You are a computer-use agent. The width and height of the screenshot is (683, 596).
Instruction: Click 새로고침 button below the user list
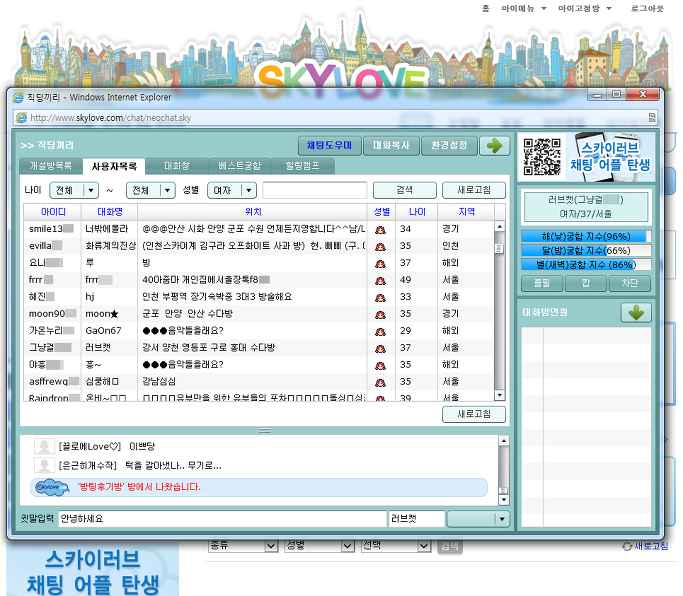[474, 414]
